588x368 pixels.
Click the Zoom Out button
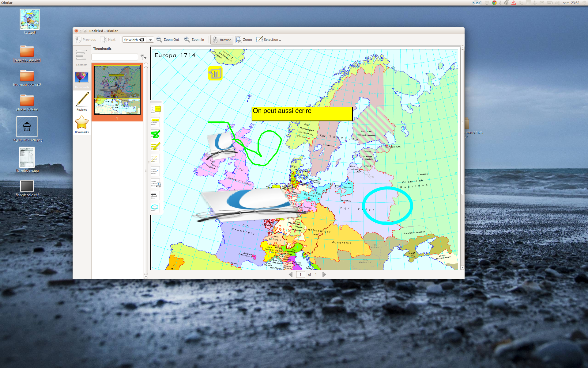(168, 40)
